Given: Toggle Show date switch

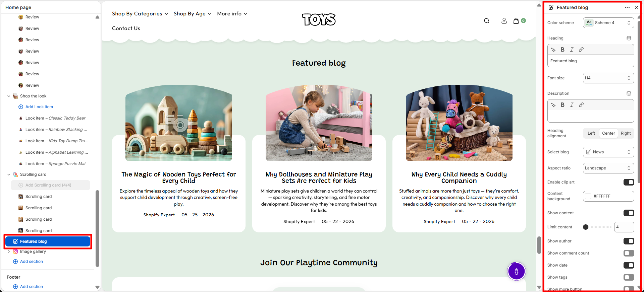Looking at the screenshot, I should click(629, 265).
